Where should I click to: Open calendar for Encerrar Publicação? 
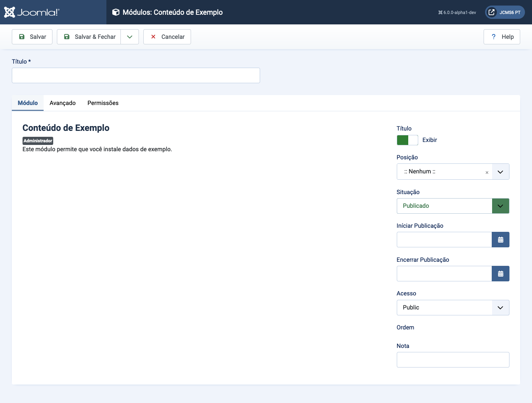coord(501,274)
